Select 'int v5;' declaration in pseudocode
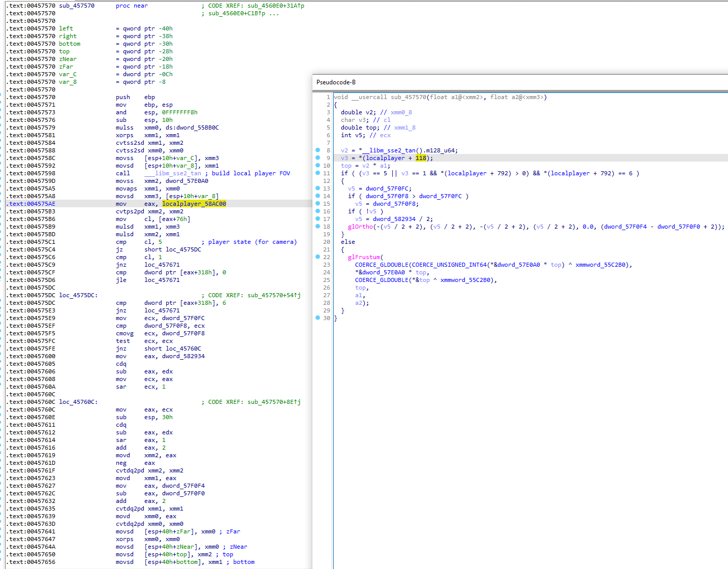Screen dimensions: 728x569 point(353,135)
